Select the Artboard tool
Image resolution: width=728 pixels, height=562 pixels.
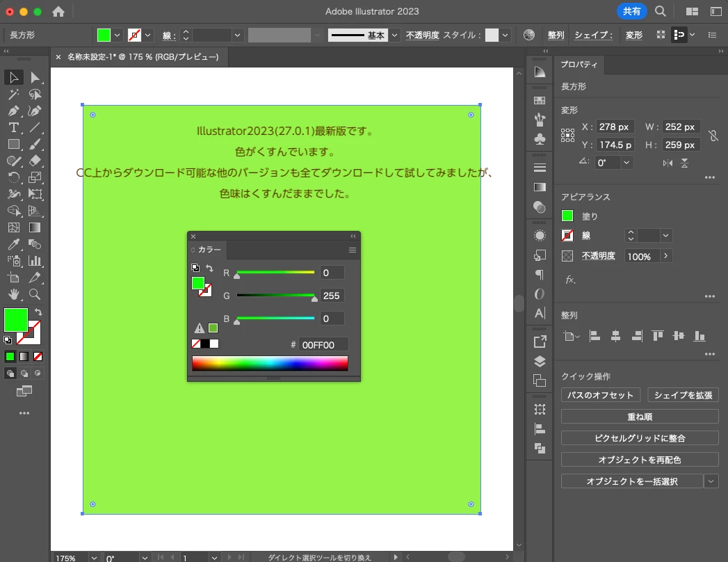(13, 278)
